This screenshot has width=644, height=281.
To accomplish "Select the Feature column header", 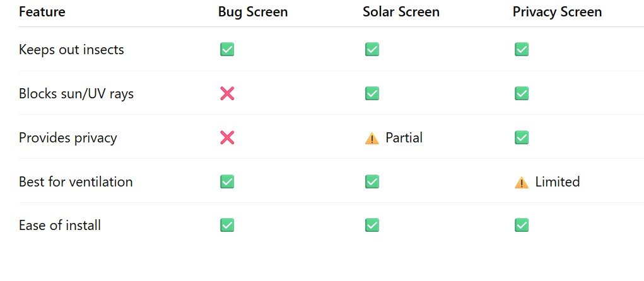I will click(x=42, y=11).
